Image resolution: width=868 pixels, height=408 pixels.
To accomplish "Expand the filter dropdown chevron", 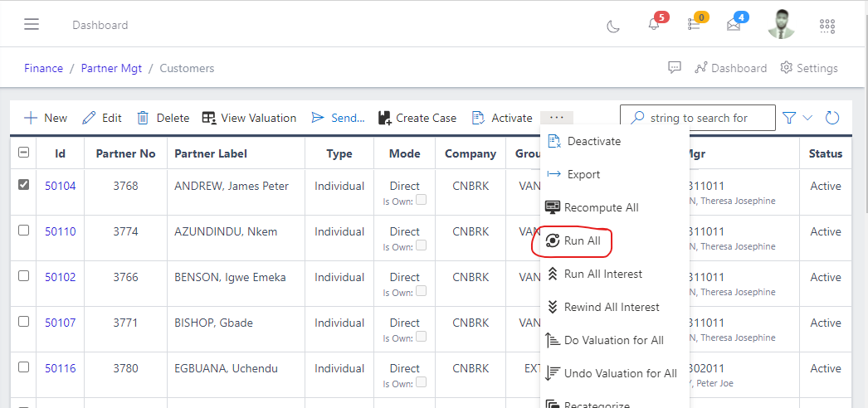I will pyautogui.click(x=807, y=118).
